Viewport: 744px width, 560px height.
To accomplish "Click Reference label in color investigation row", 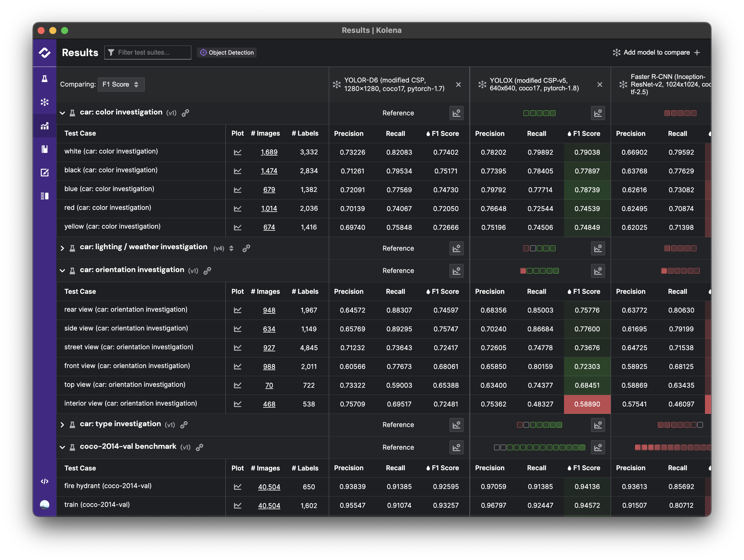I will point(398,113).
